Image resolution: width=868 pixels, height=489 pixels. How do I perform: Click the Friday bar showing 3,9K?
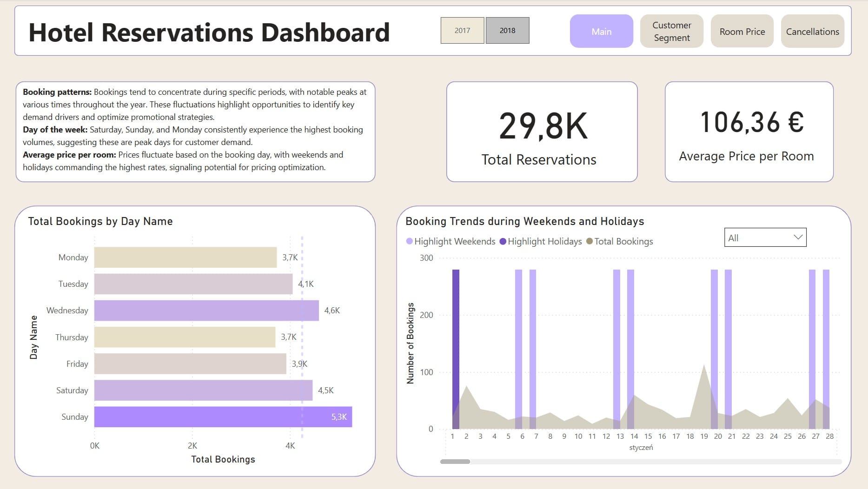pyautogui.click(x=190, y=363)
